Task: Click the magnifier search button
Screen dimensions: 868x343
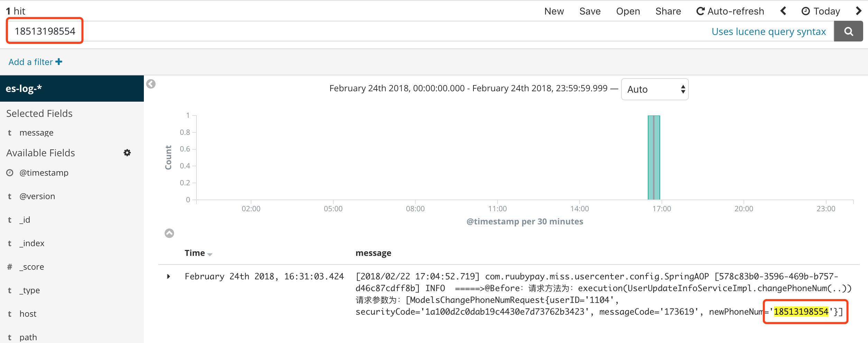Action: 848,31
